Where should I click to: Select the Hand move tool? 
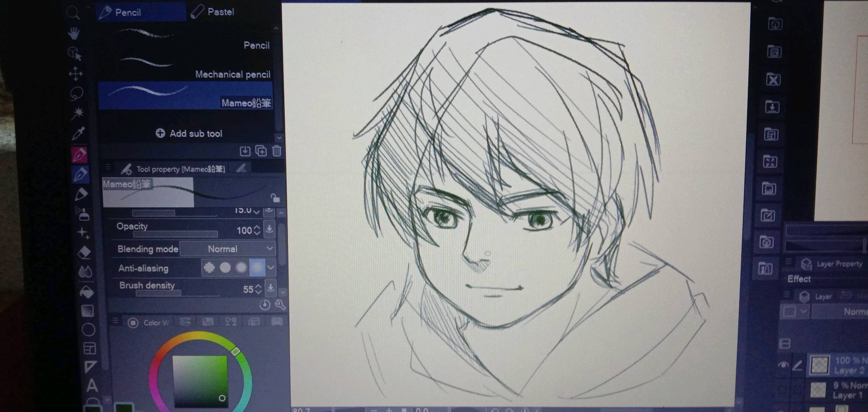tap(74, 33)
